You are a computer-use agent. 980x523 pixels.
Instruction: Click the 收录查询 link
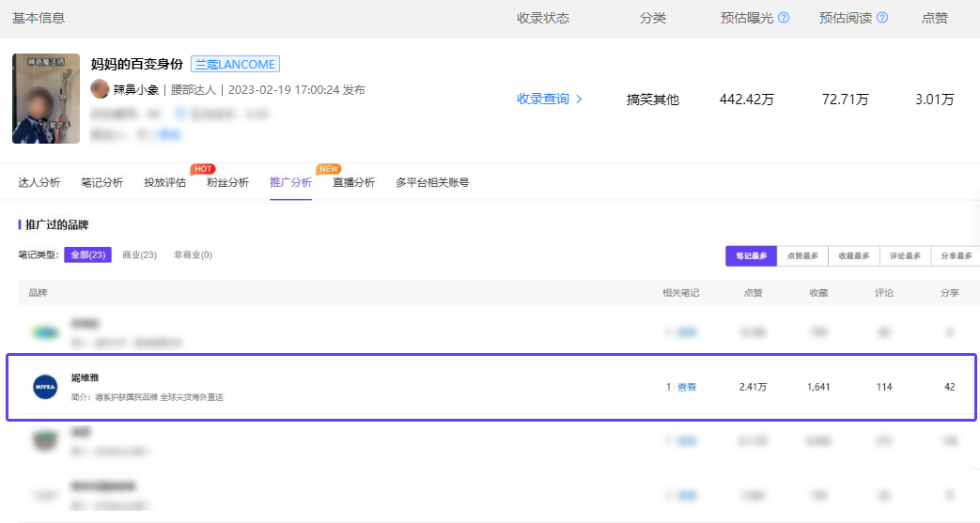[x=543, y=99]
